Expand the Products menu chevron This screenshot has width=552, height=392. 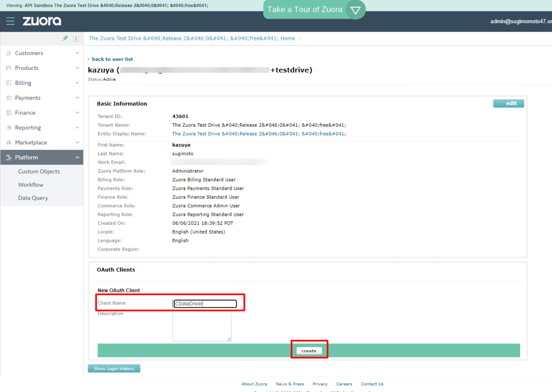[77, 68]
